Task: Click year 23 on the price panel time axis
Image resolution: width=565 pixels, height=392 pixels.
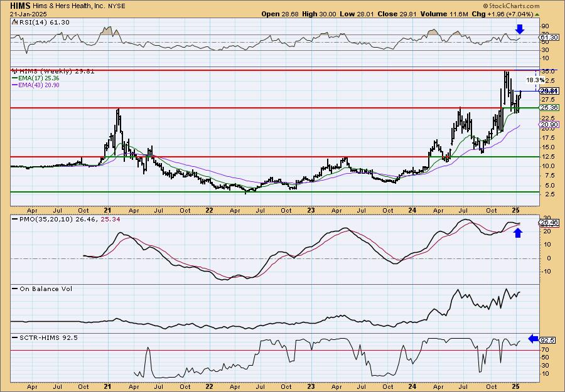Action: pos(311,211)
